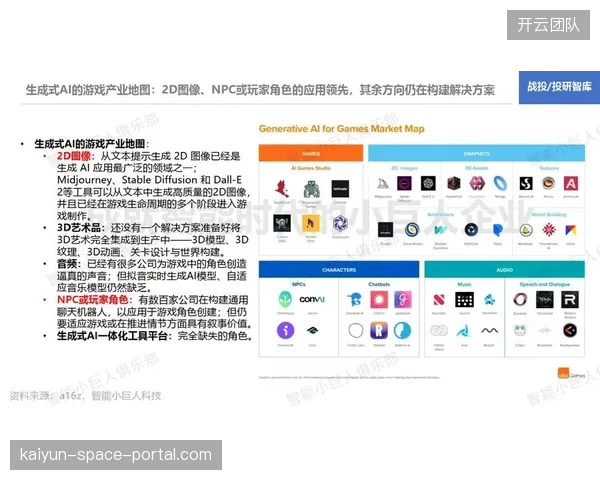Screen dimensions: 600x480
Task: Click the 生成式AI一体化工具平台 bullet heading
Action: point(114,336)
